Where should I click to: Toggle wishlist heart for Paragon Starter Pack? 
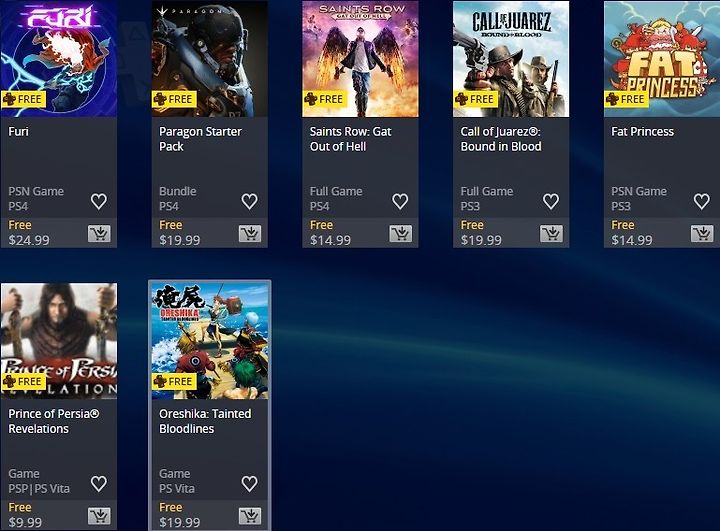click(249, 201)
